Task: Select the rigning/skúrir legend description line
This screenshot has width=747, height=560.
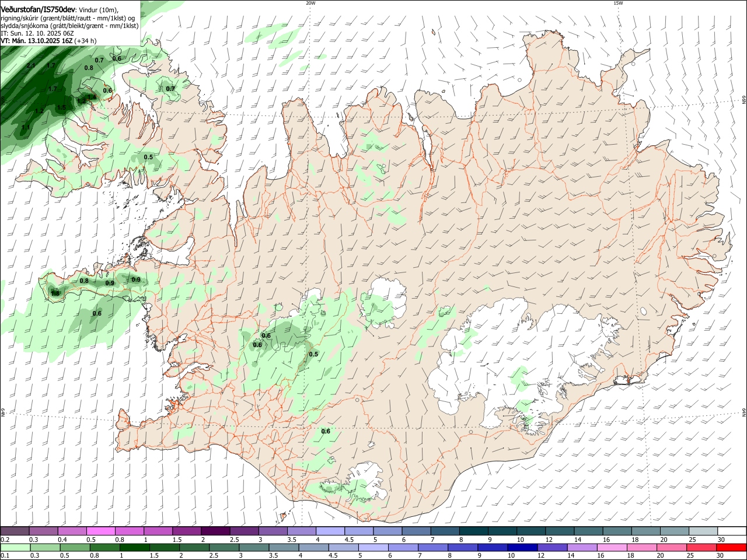Action: click(68, 18)
